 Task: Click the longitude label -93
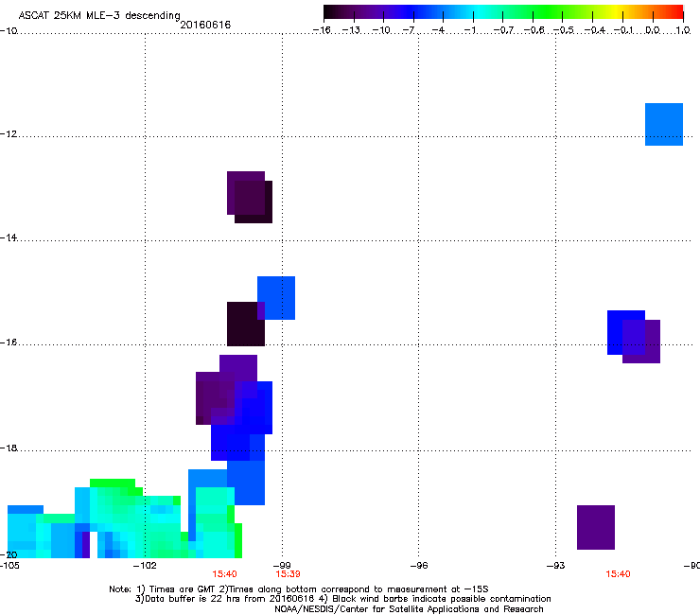pos(556,566)
